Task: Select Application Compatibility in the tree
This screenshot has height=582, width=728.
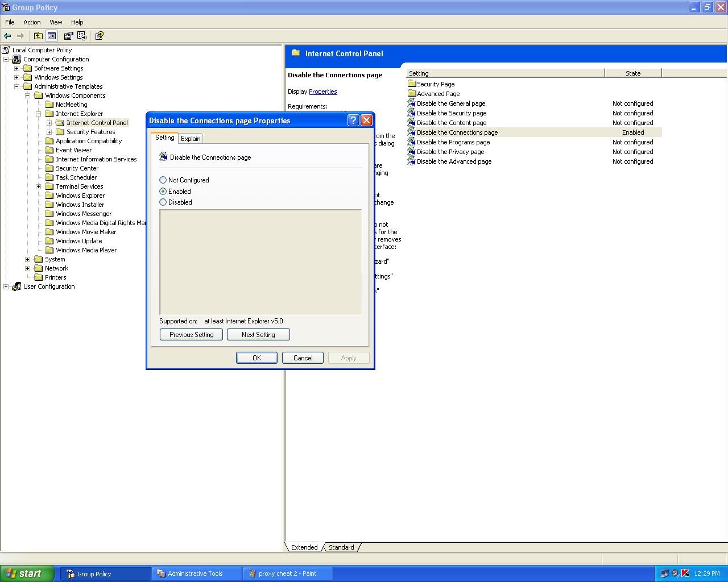Action: click(x=89, y=141)
